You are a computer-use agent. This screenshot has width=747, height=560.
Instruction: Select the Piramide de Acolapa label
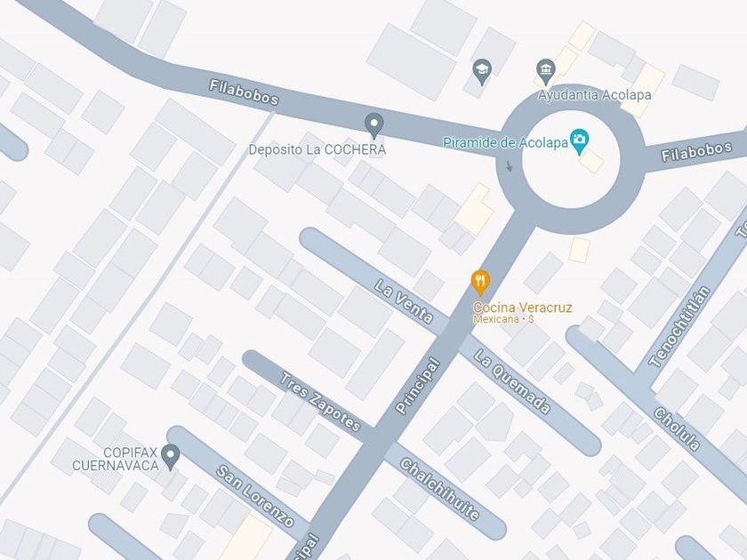coord(505,142)
